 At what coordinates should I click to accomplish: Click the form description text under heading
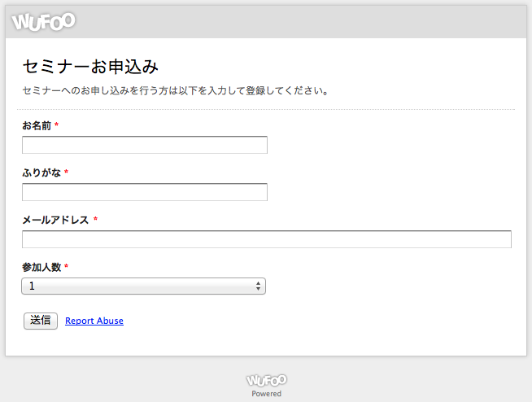[x=175, y=90]
